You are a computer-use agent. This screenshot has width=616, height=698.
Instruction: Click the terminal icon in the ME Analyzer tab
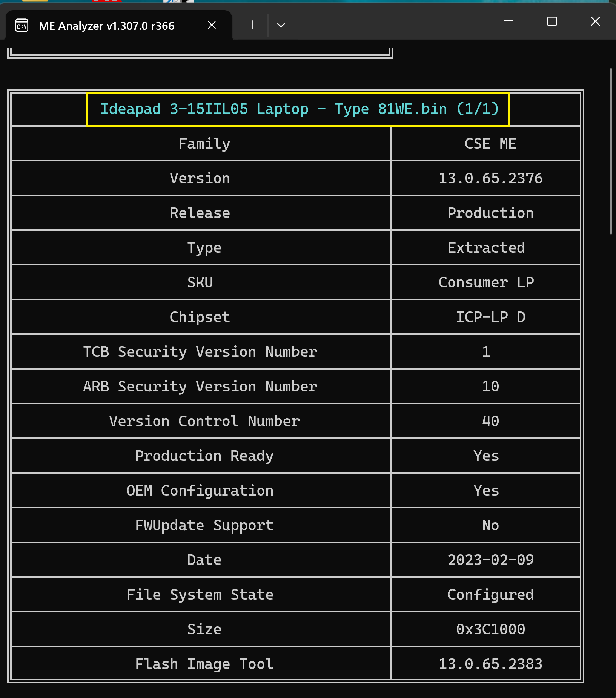(22, 26)
